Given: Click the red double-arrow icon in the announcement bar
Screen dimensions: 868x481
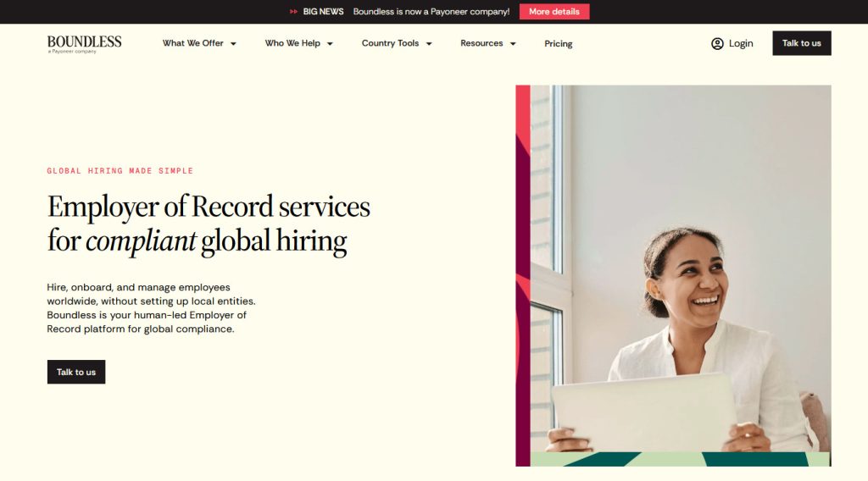Looking at the screenshot, I should click(x=293, y=12).
